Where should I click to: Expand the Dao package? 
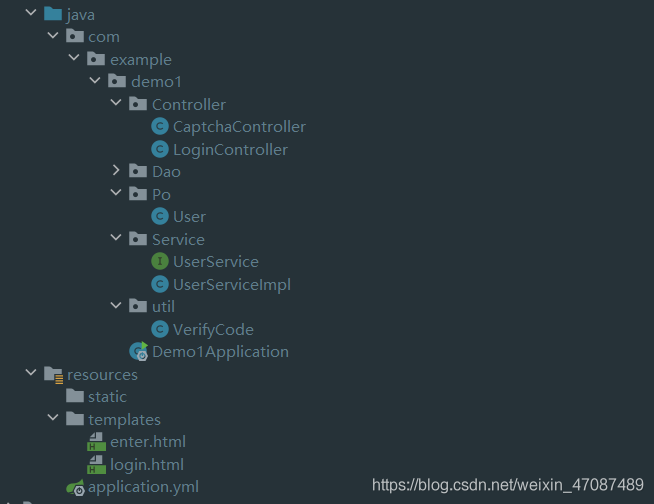(117, 172)
